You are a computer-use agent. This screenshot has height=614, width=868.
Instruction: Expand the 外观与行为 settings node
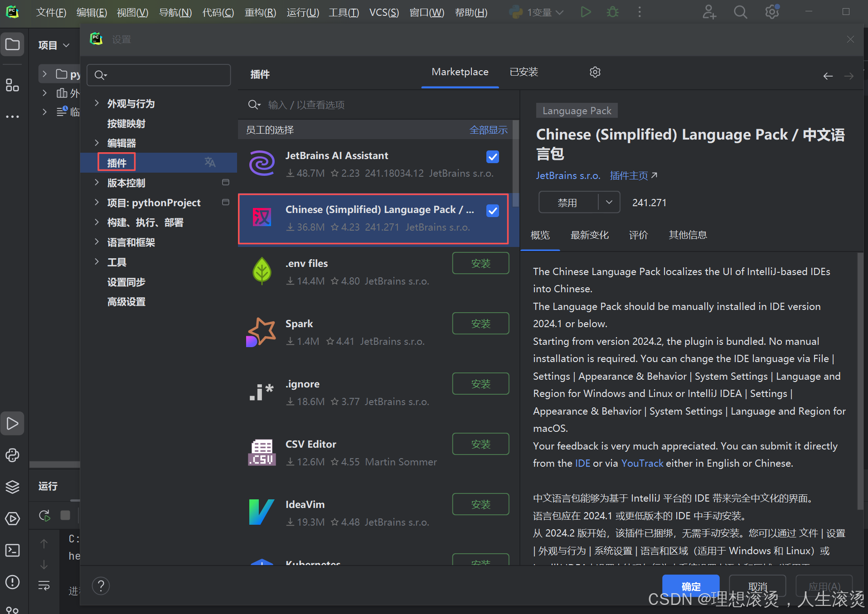[97, 103]
